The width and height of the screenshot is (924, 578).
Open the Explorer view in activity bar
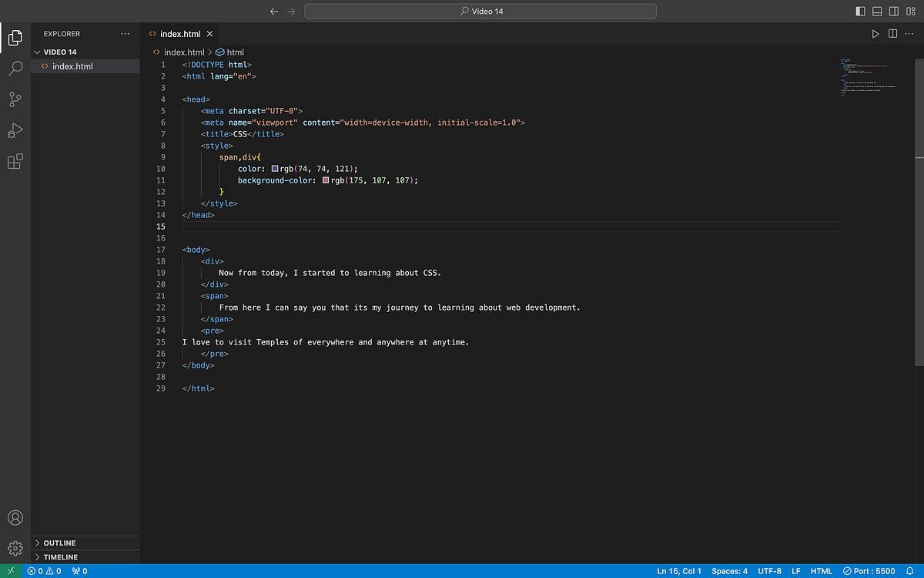click(x=15, y=36)
